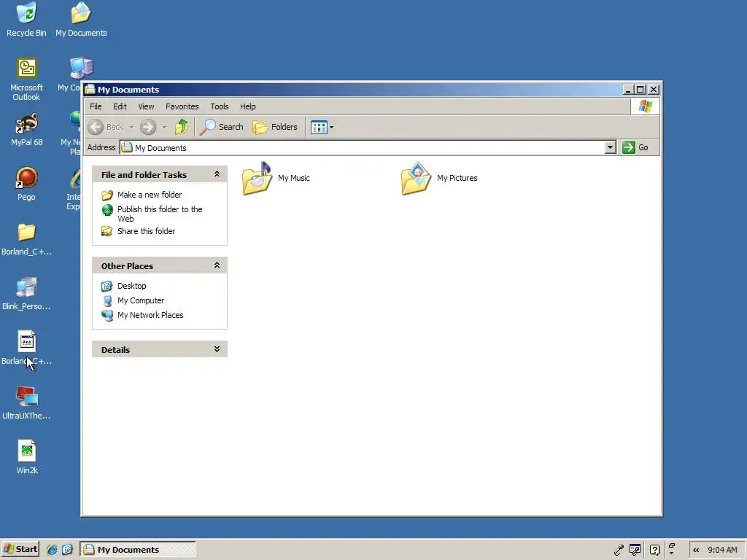This screenshot has height=560, width=747.
Task: Click Make a new folder link
Action: tap(150, 195)
